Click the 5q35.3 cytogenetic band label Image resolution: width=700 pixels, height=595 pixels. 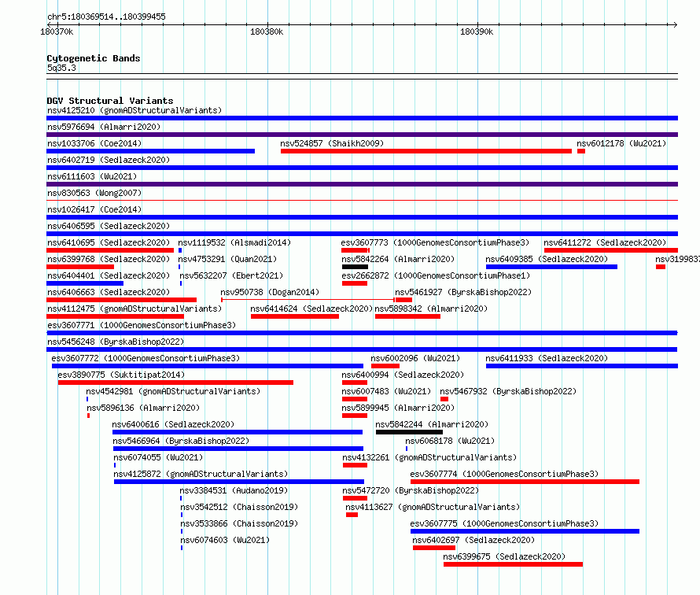pyautogui.click(x=61, y=68)
